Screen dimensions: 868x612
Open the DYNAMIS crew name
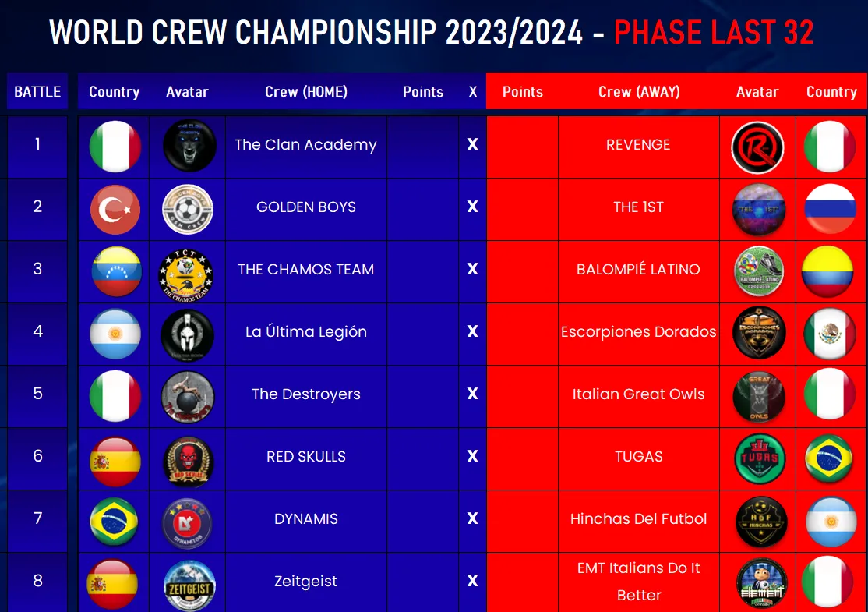click(306, 519)
